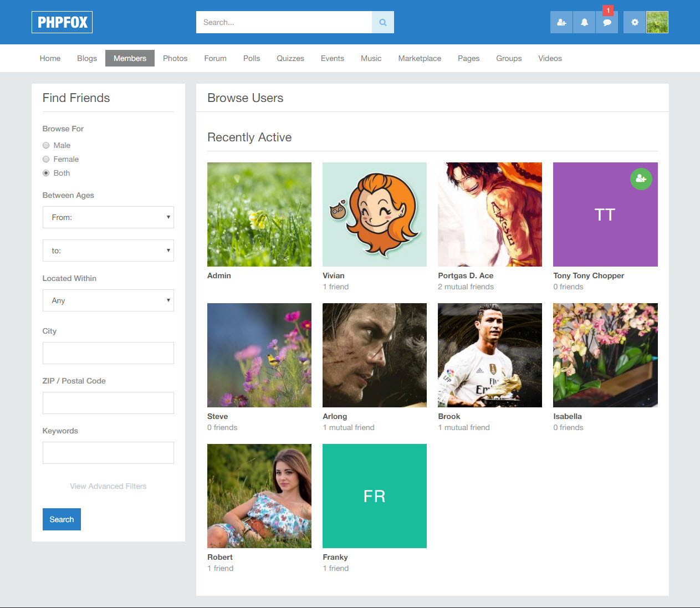Viewport: 700px width, 608px height.
Task: Go to the Marketplace menu item
Action: pyautogui.click(x=420, y=58)
